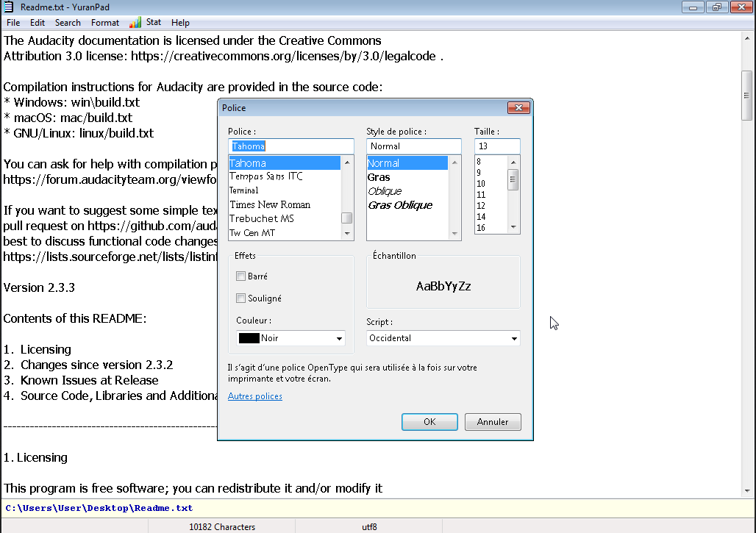Image resolution: width=756 pixels, height=533 pixels.
Task: Click the size list scrollbar thumb
Action: (513, 180)
